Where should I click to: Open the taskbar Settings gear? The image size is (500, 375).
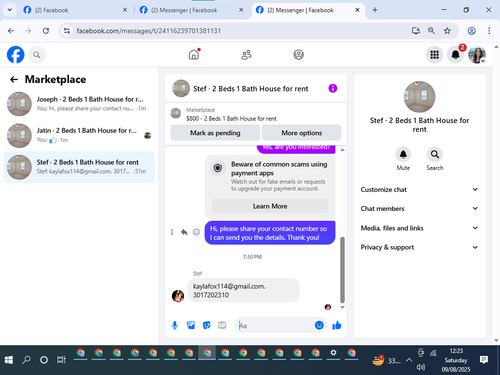(x=333, y=353)
